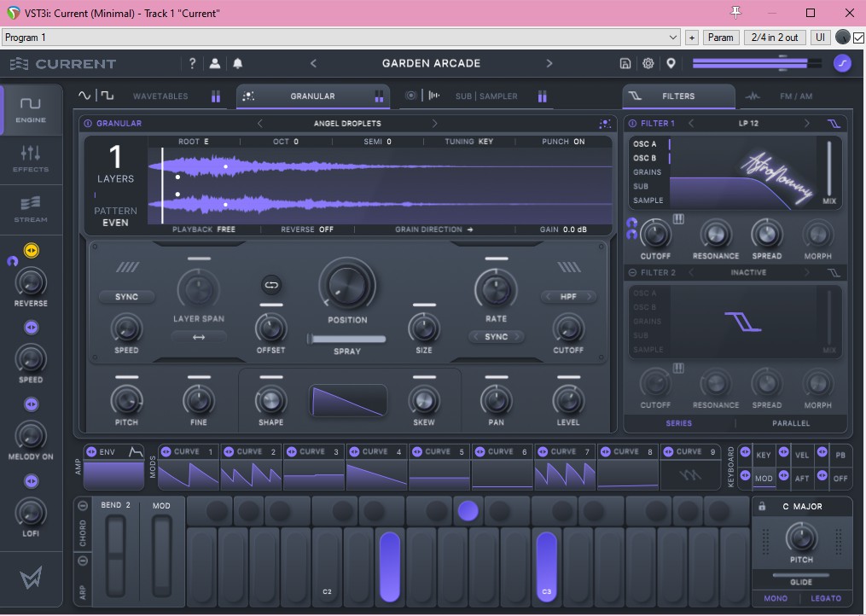The width and height of the screenshot is (866, 616).
Task: Switch to the Granular tab
Action: coord(312,96)
